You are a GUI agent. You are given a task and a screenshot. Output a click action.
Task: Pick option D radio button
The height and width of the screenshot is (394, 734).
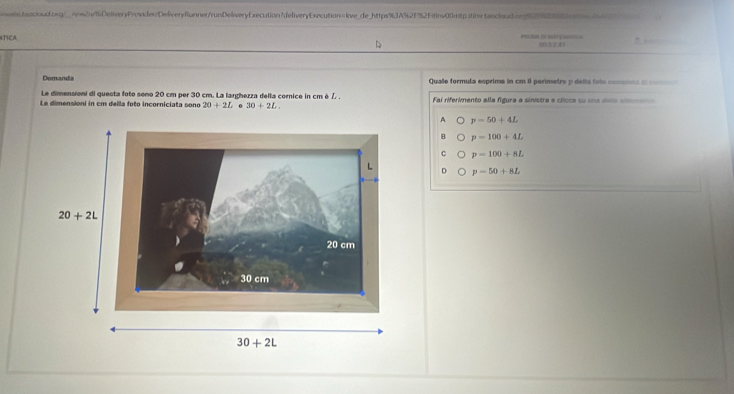click(462, 172)
